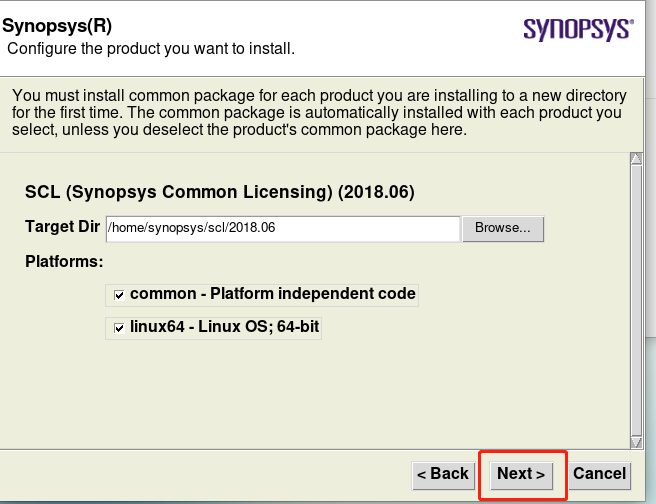
Task: Click the Target Dir label
Action: pyautogui.click(x=62, y=227)
